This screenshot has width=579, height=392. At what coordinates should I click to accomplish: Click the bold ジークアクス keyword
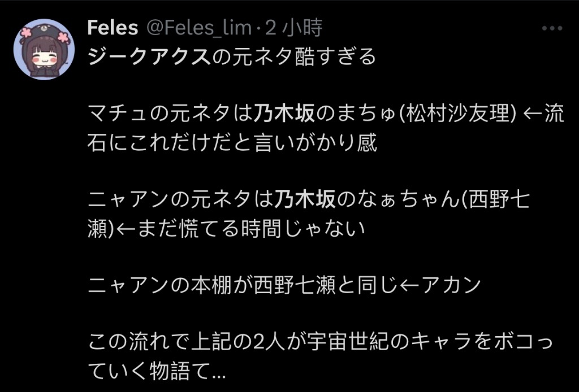coord(149,57)
